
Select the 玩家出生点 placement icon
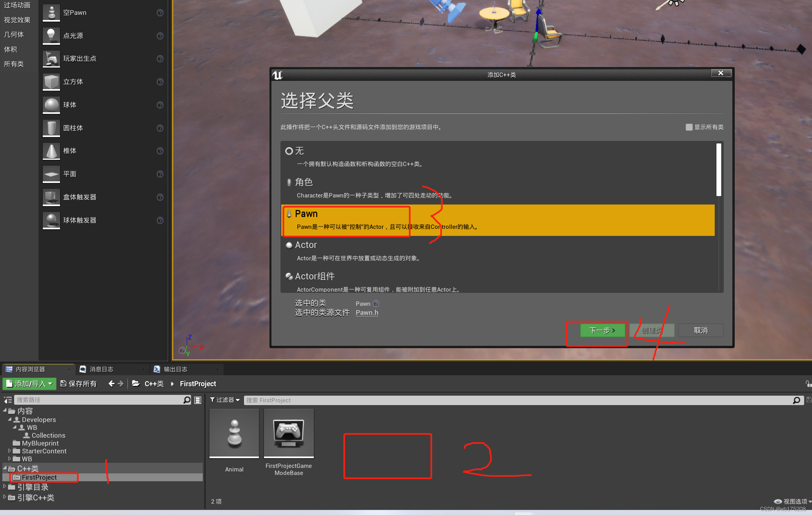click(51, 58)
